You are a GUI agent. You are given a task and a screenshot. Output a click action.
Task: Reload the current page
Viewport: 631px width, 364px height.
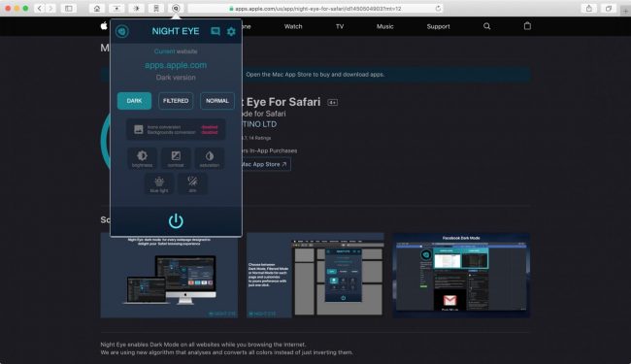(x=438, y=9)
